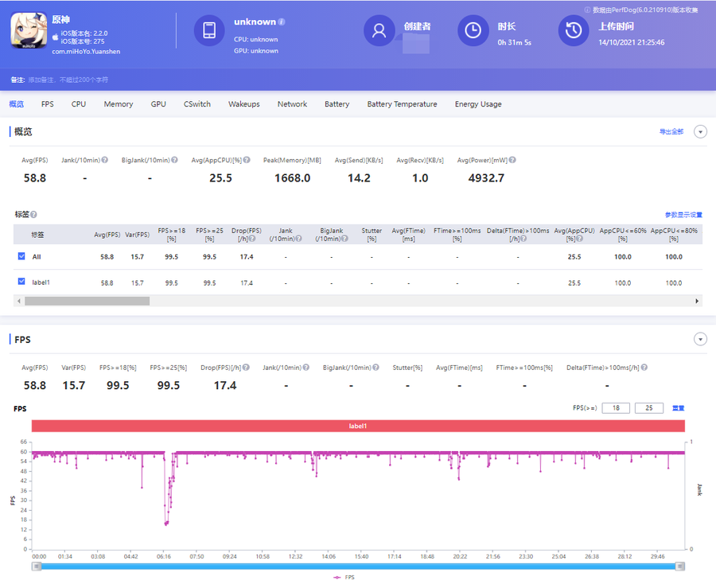716x588 pixels.
Task: Open help icon next to Jank(/10min) overview metric
Action: 104,160
